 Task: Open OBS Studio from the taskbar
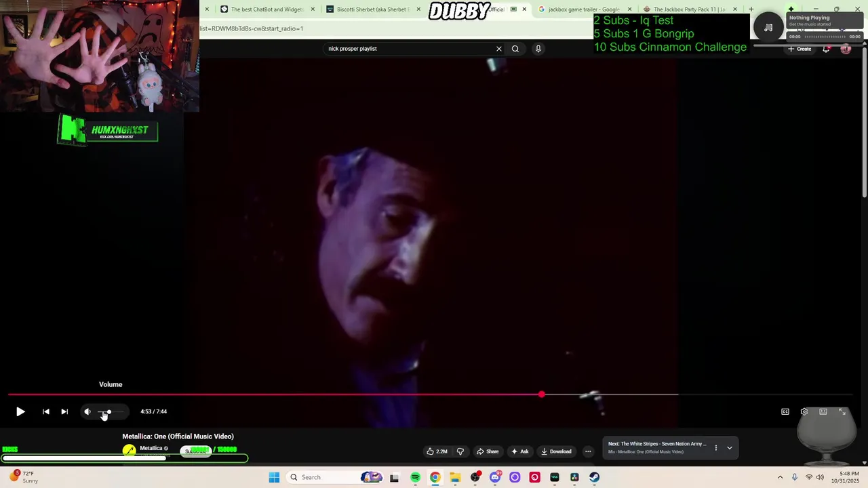[475, 477]
